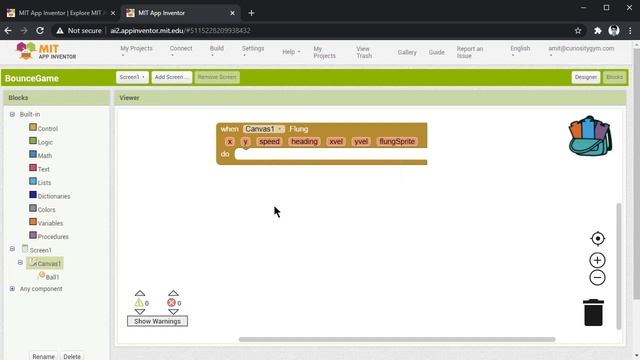Collapse the Canvas1 tree node
This screenshot has height=360, width=640.
click(20, 262)
